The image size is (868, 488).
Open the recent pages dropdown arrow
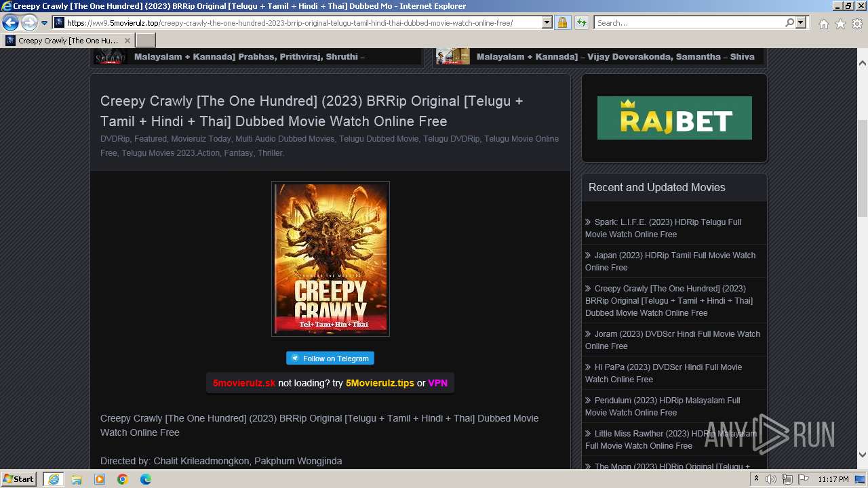[x=44, y=23]
